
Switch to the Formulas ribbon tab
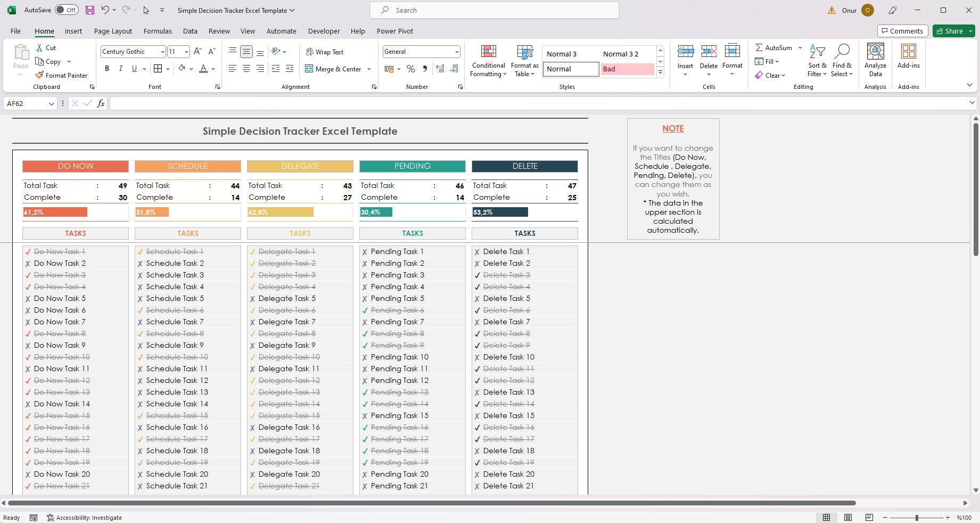click(157, 31)
